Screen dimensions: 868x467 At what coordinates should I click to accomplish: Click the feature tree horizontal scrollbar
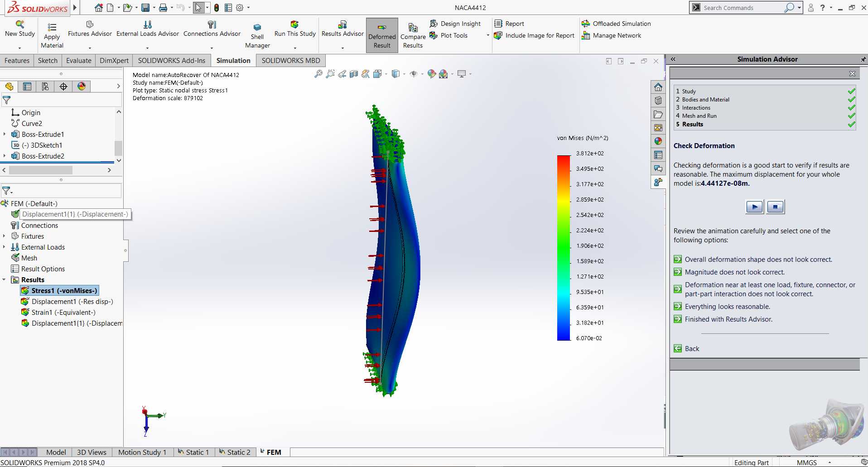point(41,170)
